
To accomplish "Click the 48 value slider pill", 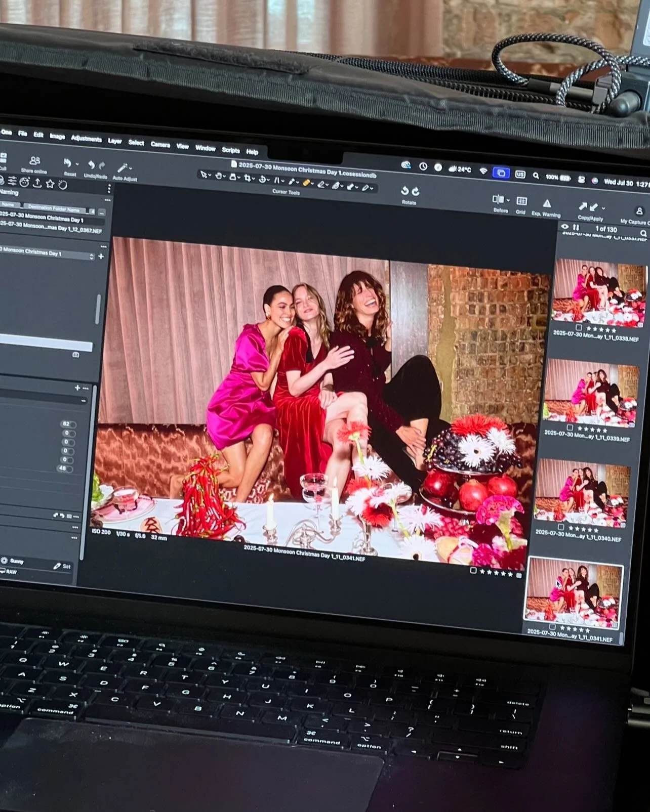I will click(64, 468).
